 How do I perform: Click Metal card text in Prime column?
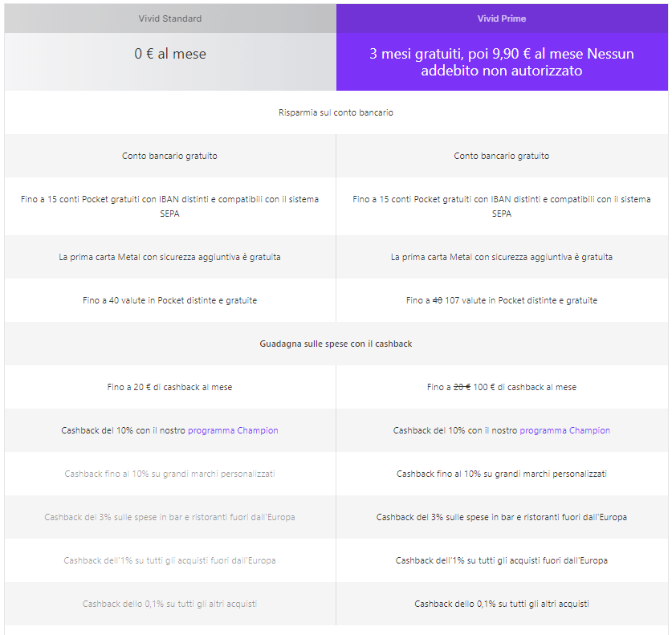[x=502, y=257]
